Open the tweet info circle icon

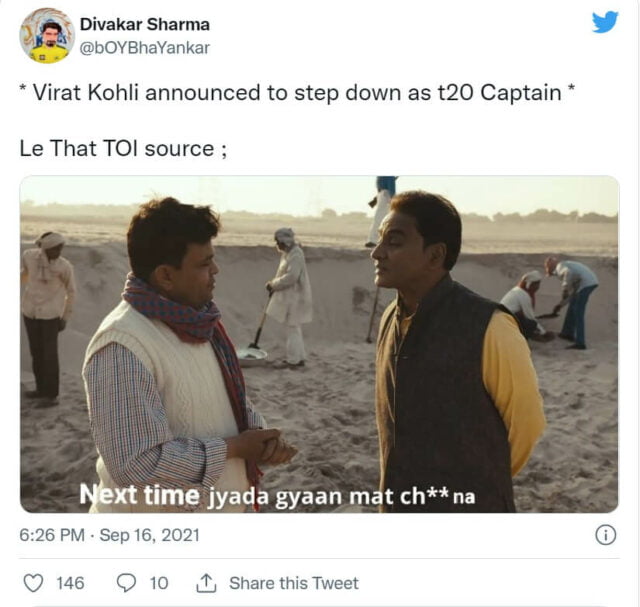point(605,535)
